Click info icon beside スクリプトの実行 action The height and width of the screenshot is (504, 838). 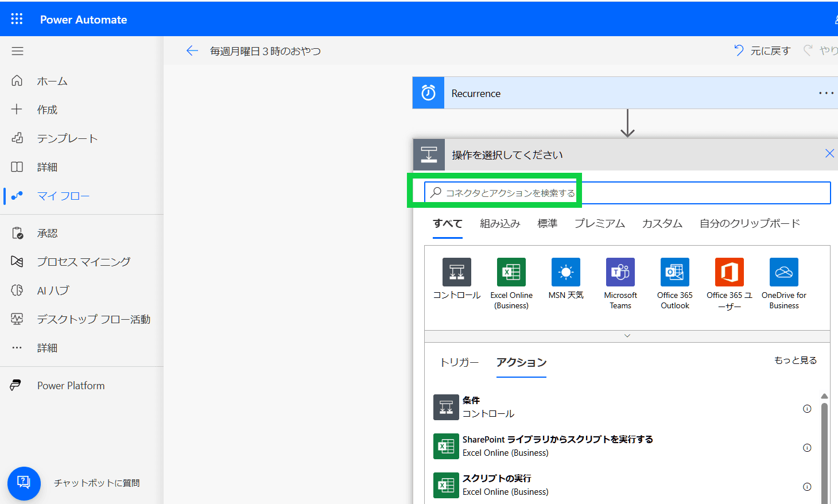[x=807, y=486]
